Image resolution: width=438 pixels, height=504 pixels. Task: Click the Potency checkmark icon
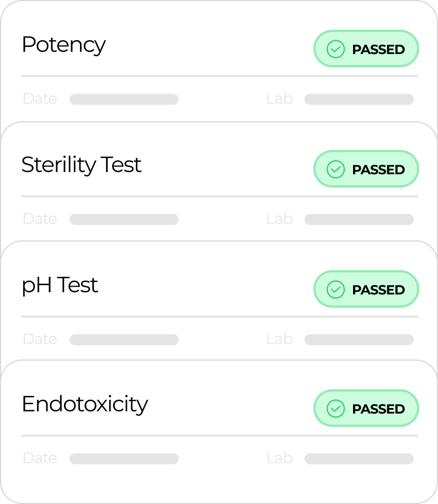tap(335, 49)
